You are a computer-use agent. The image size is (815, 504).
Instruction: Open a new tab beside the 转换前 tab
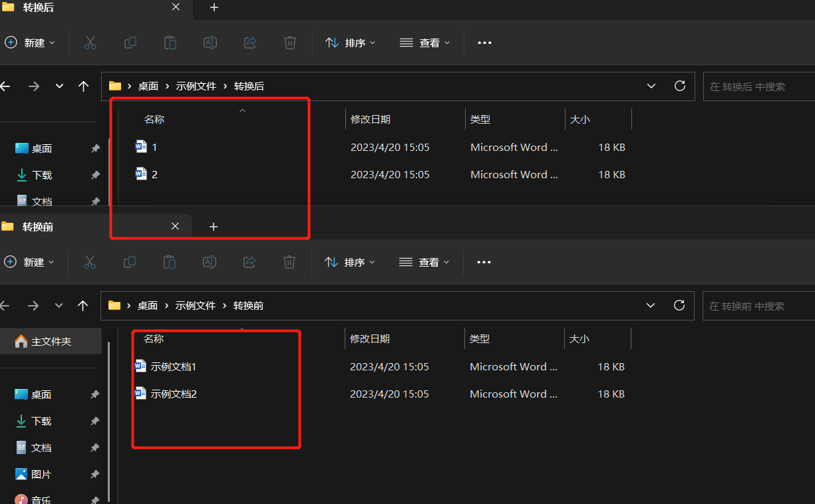coord(214,227)
